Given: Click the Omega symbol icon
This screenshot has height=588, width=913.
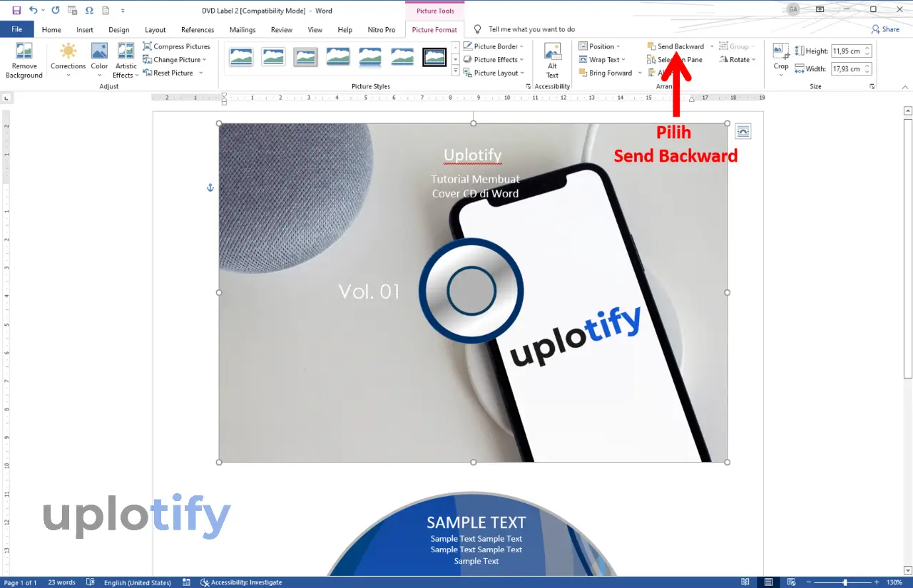Looking at the screenshot, I should click(89, 10).
